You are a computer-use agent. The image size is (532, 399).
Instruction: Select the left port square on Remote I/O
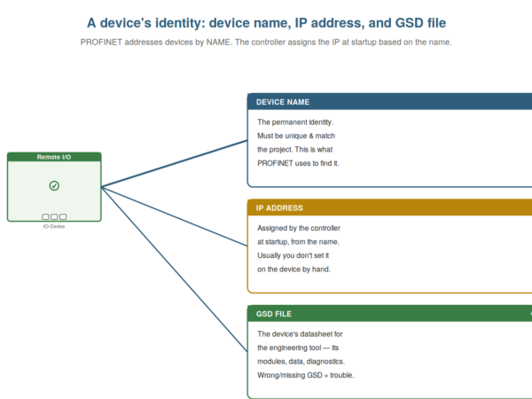[45, 216]
